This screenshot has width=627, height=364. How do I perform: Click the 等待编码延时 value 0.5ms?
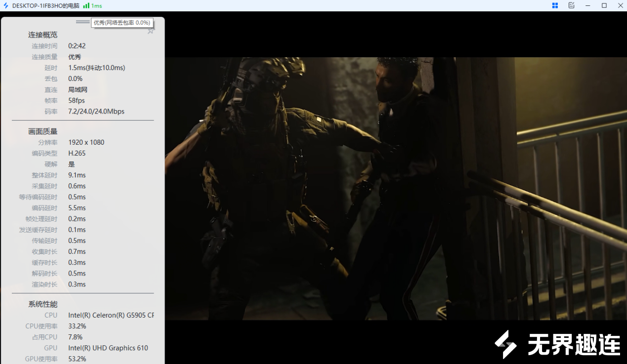(x=77, y=197)
